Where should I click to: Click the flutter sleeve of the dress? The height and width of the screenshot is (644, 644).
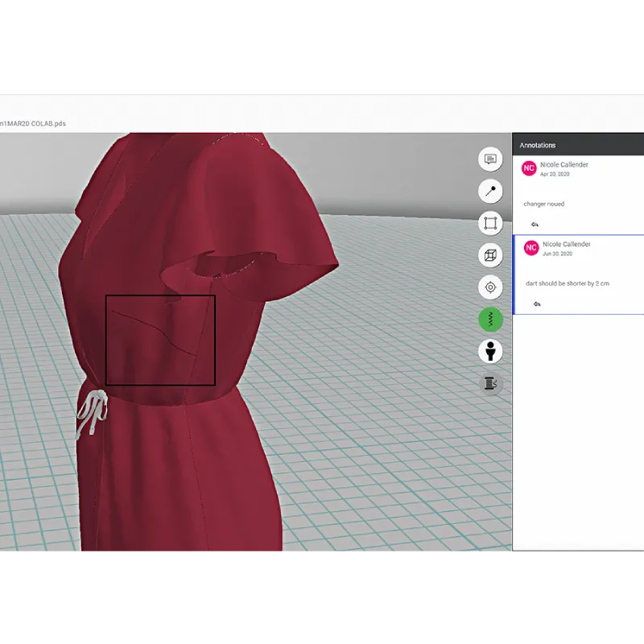click(263, 230)
